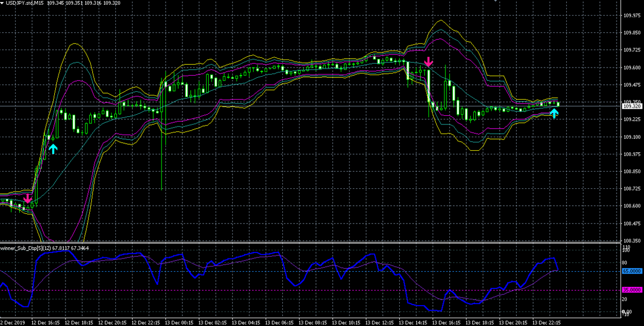Click the highlighted 109.320 current price tag
Image resolution: width=644 pixels, height=326 pixels.
coord(632,106)
